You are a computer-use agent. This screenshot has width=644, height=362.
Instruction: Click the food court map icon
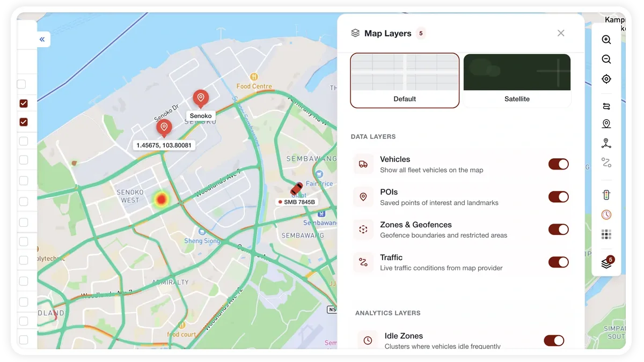point(182,325)
